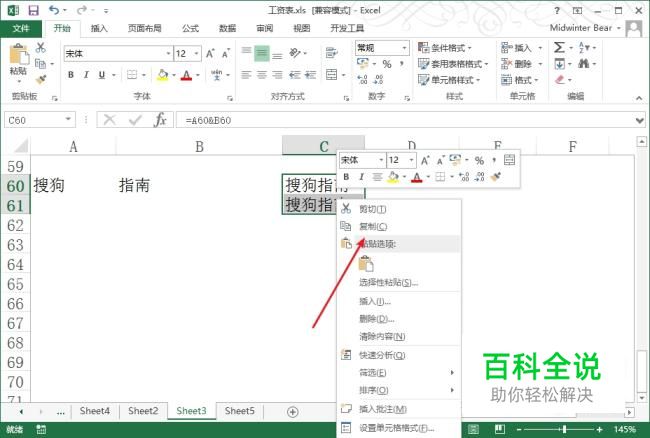650x438 pixels.
Task: Click the Fill down arrow icon
Action: point(560,63)
